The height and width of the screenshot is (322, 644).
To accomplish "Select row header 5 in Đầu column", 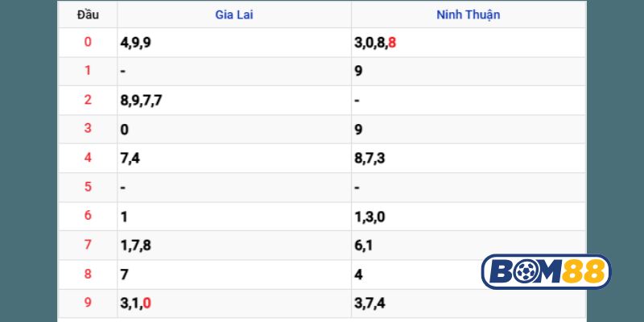I will (x=88, y=188).
